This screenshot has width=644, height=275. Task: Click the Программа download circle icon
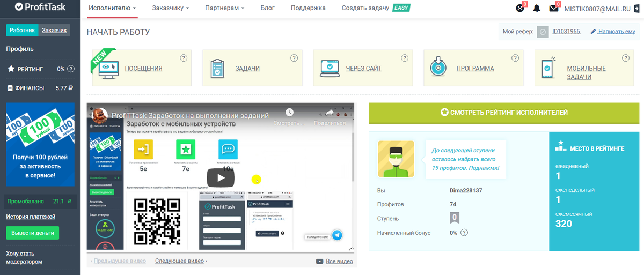click(438, 67)
